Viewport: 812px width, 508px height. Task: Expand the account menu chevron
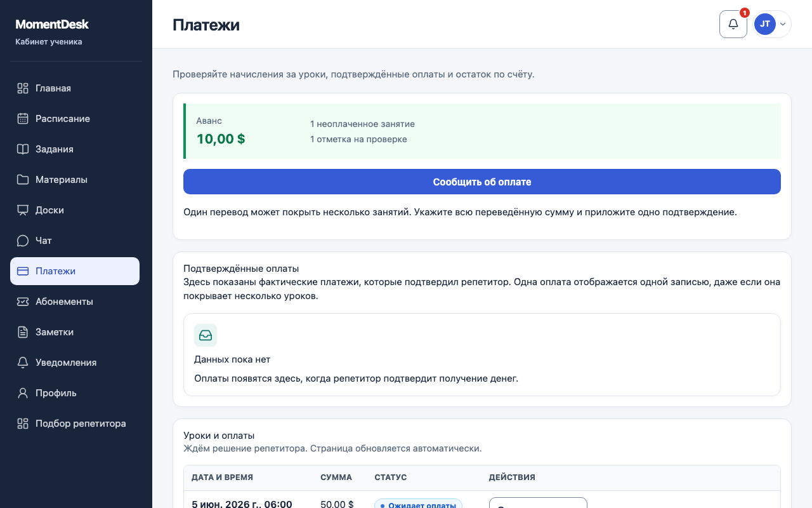(x=783, y=24)
